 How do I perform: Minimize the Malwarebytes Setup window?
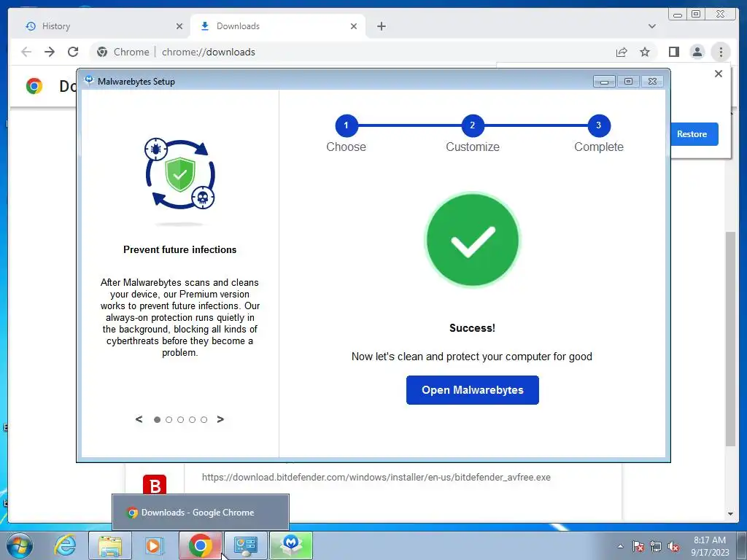point(604,82)
